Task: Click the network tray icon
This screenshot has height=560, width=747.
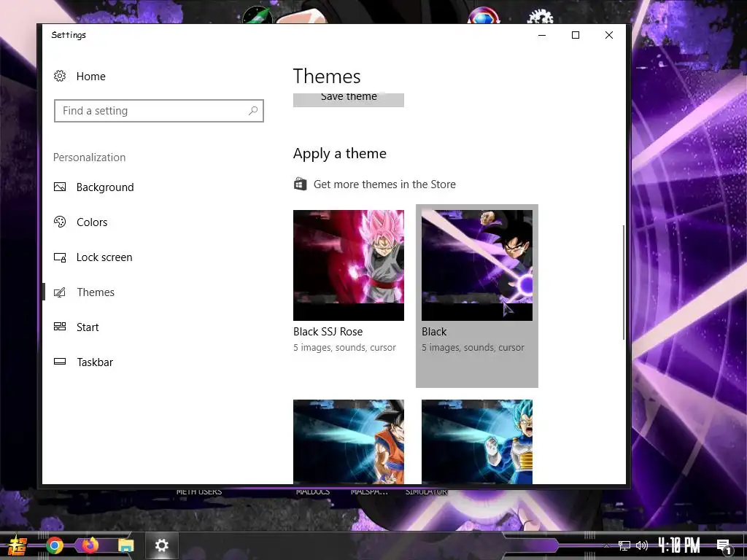Action: (x=624, y=545)
